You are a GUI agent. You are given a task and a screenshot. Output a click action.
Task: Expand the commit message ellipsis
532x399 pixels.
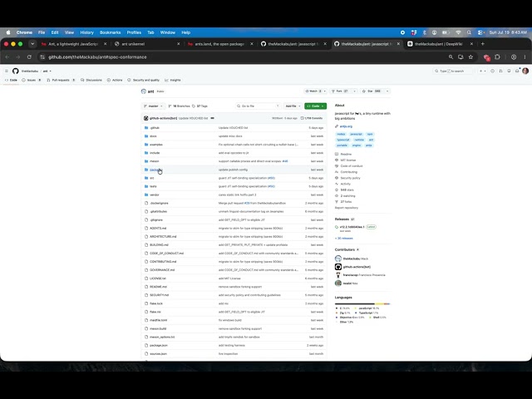click(x=213, y=118)
